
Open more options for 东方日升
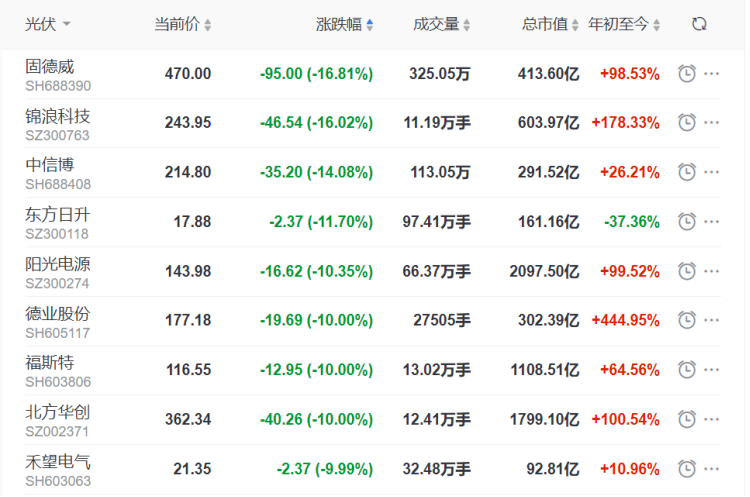(712, 221)
